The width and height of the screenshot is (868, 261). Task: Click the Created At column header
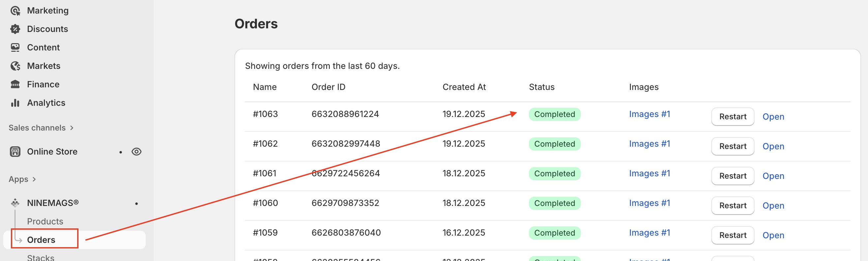pyautogui.click(x=464, y=87)
